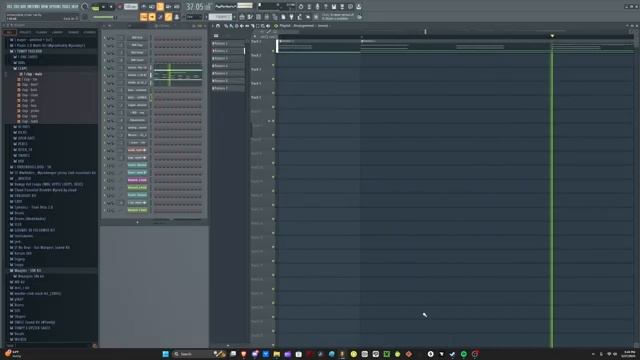Toggle typing keyboard to piano icon
The width and height of the screenshot is (640, 360).
tap(144, 17)
